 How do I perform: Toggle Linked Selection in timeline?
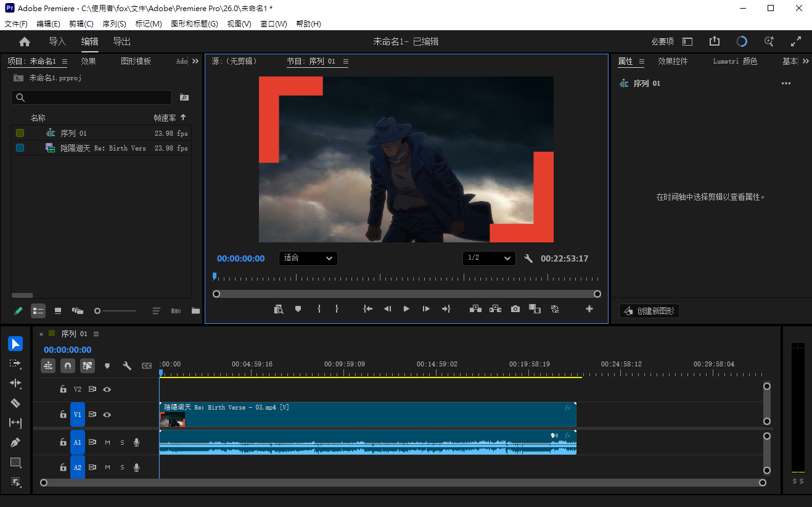(88, 366)
